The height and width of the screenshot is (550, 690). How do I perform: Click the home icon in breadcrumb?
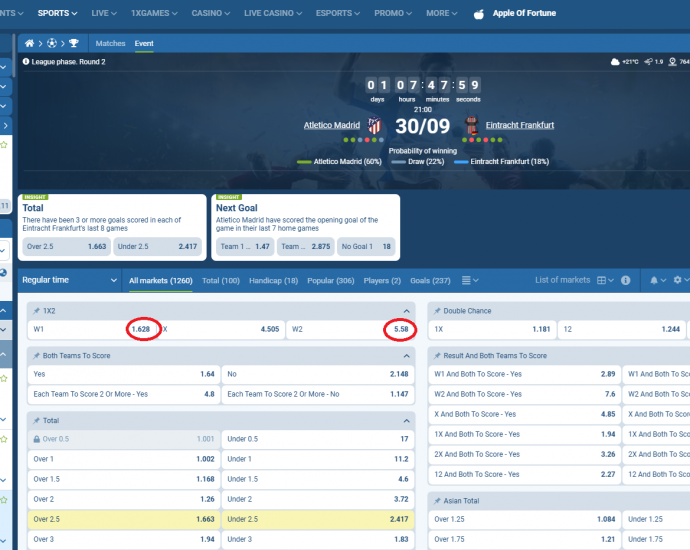coord(29,43)
